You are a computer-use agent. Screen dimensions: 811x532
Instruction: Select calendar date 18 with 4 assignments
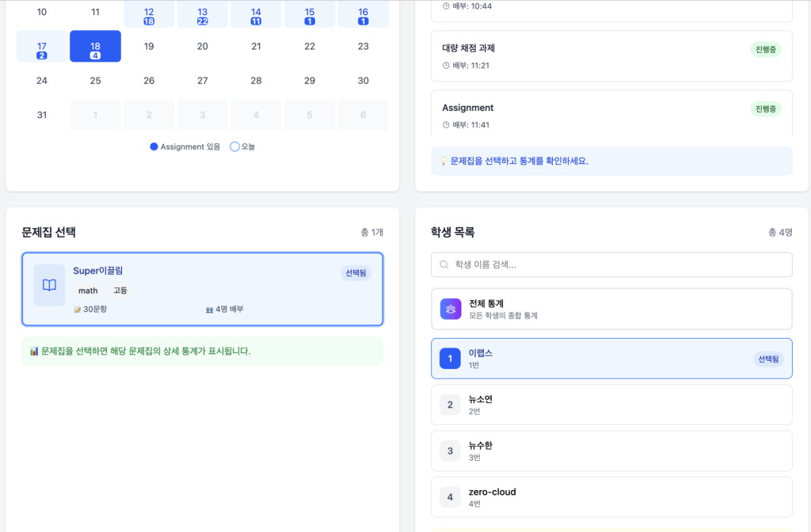point(95,47)
